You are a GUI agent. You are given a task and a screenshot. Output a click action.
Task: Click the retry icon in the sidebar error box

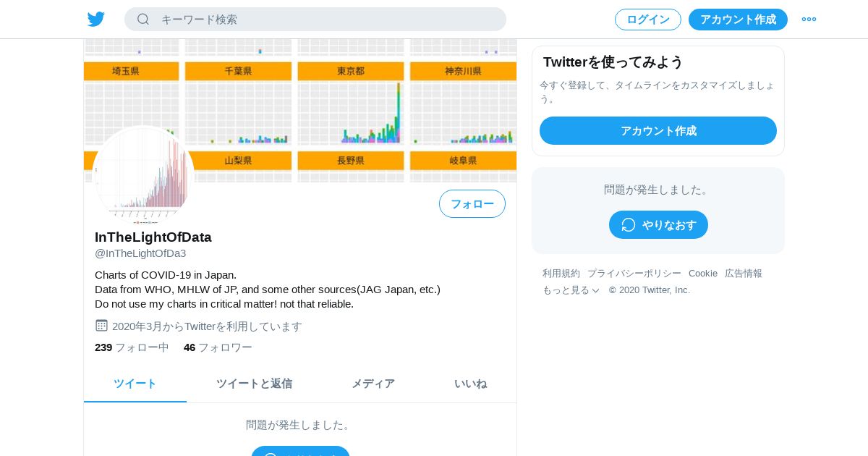(x=629, y=225)
